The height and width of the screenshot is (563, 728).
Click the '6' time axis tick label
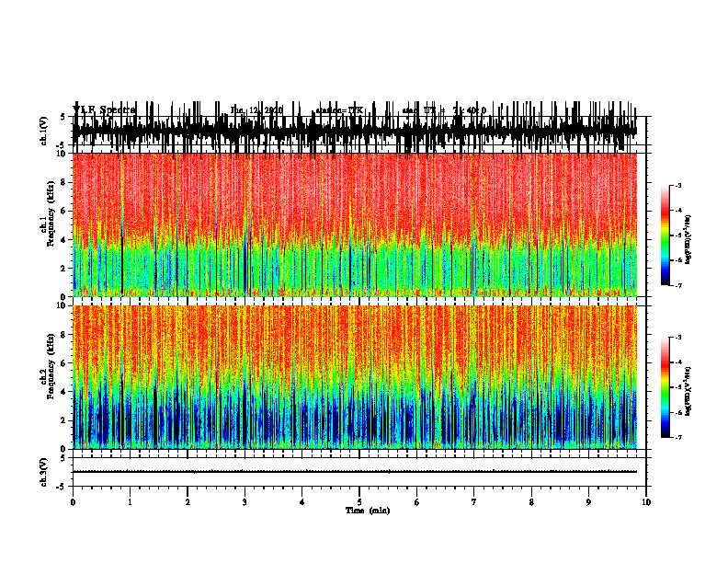click(417, 502)
